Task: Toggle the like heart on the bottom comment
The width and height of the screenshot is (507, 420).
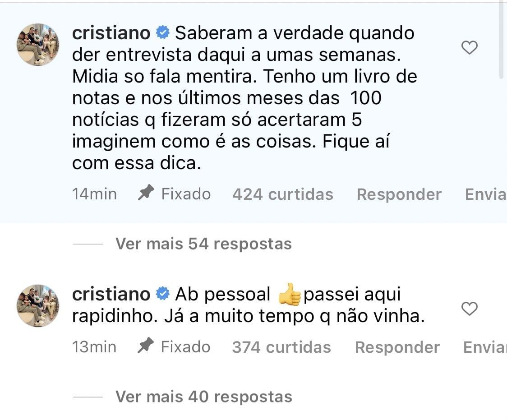Action: click(x=470, y=309)
